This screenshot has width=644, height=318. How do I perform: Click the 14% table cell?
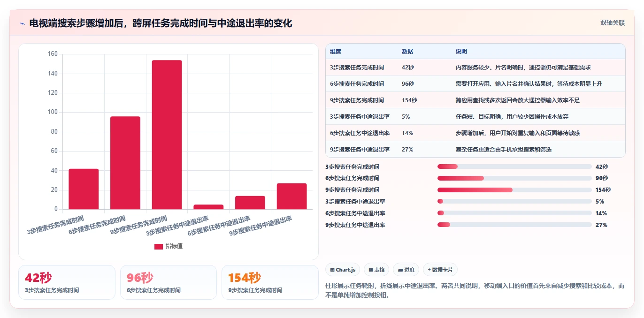pyautogui.click(x=407, y=133)
